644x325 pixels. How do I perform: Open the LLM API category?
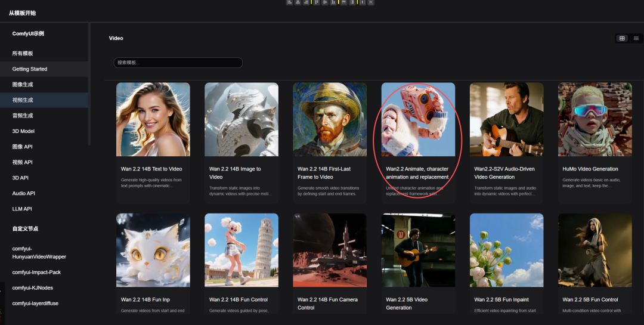[44, 209]
